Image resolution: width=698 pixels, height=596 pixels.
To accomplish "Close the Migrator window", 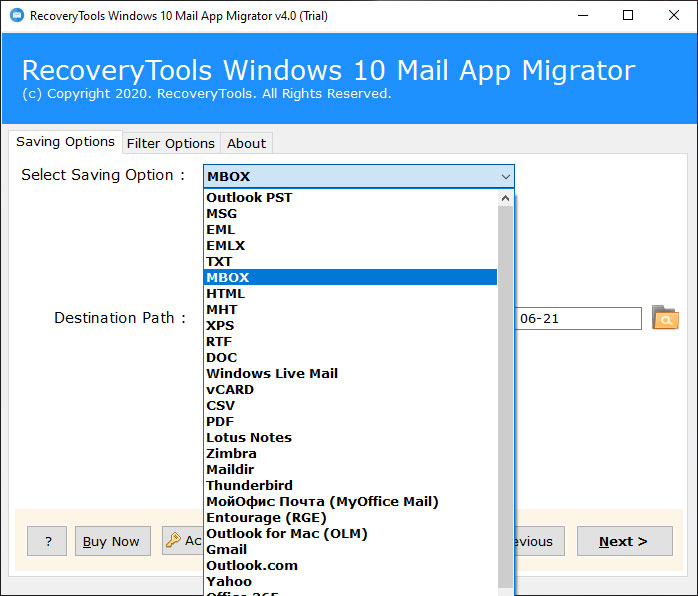I will click(x=674, y=16).
